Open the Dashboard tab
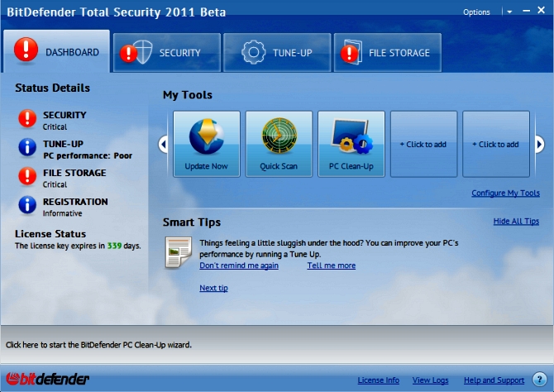Image resolution: width=554 pixels, height=392 pixels. coord(56,51)
